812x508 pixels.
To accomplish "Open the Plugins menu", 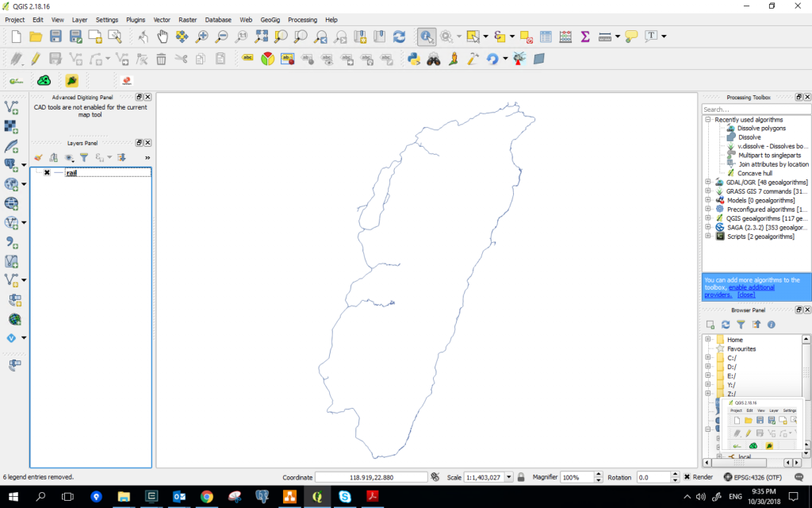I will click(136, 20).
